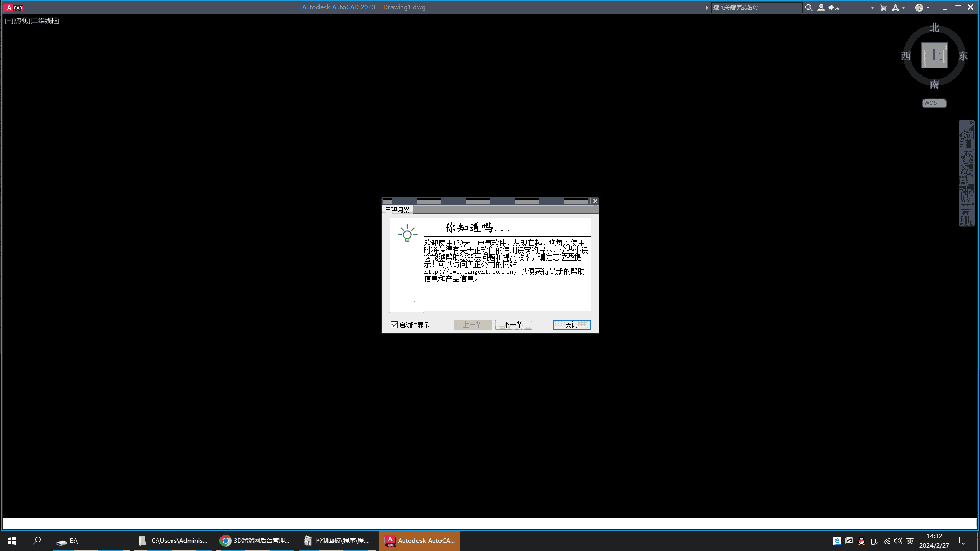
Task: Click the help question mark icon
Action: [x=919, y=8]
